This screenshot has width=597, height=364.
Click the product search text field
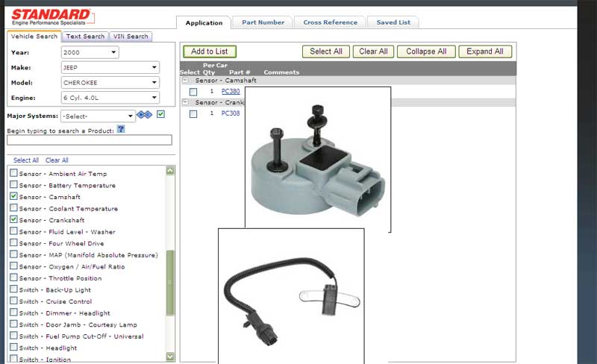point(90,139)
